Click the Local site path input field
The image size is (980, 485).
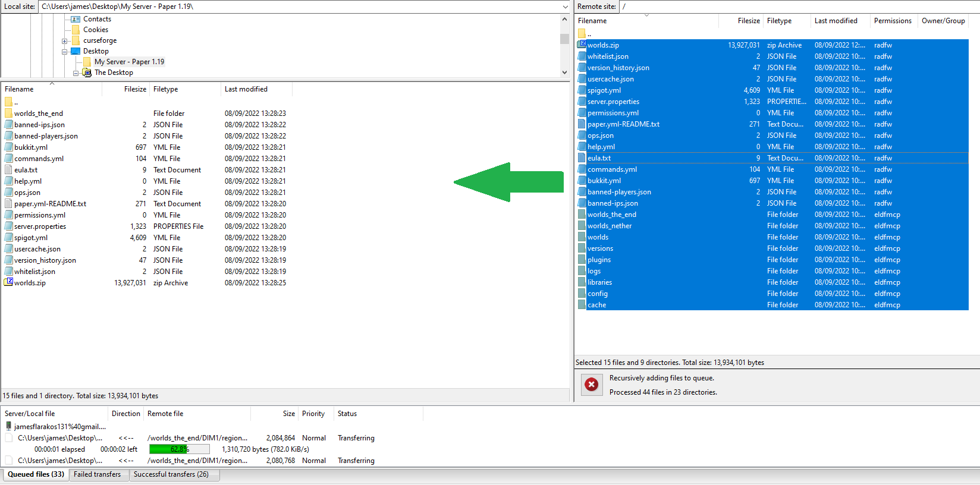pyautogui.click(x=300, y=7)
